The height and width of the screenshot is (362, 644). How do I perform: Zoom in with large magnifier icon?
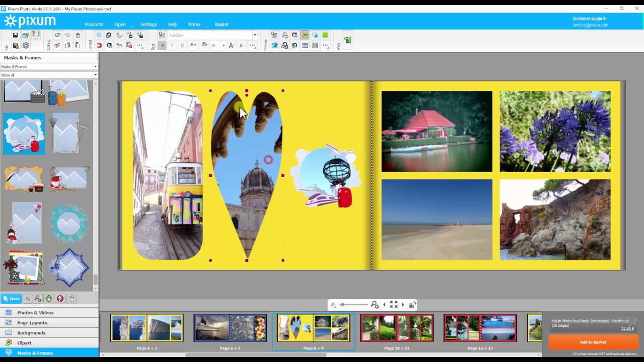point(374,305)
